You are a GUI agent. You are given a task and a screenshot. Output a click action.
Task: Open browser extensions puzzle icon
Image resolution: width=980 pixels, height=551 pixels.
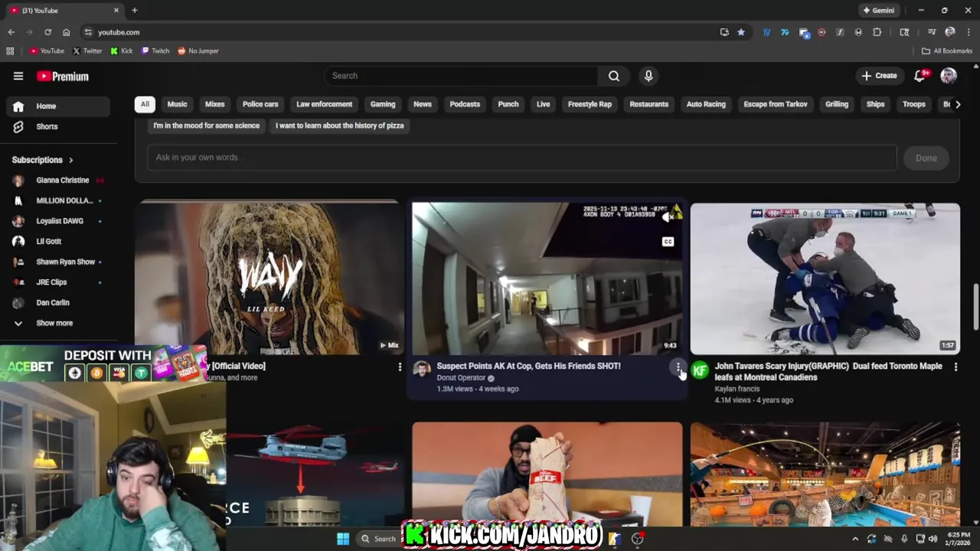tap(877, 32)
